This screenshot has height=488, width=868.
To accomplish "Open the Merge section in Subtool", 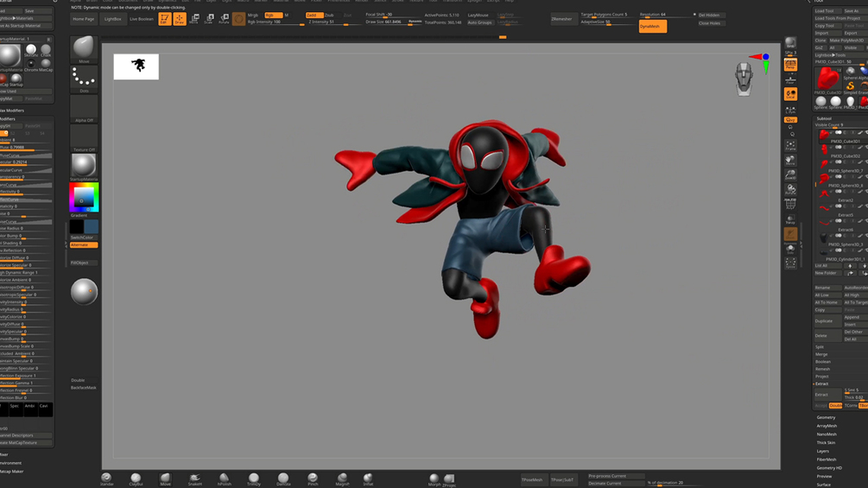I will [821, 354].
